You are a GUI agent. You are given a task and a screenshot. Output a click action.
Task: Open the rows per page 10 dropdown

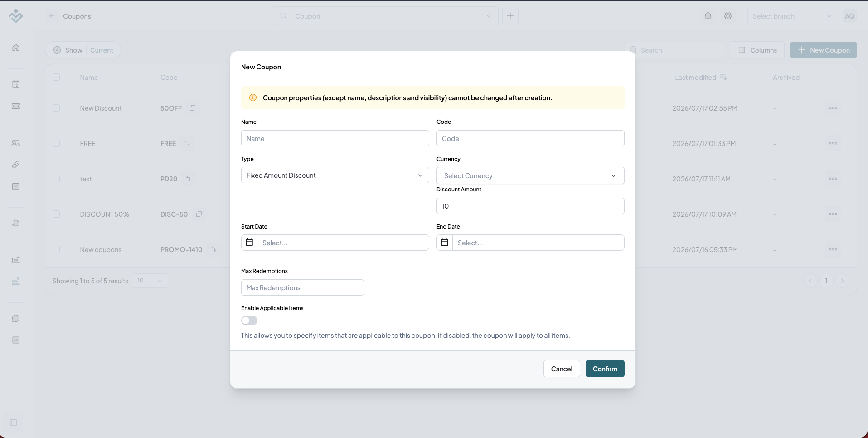pos(150,281)
